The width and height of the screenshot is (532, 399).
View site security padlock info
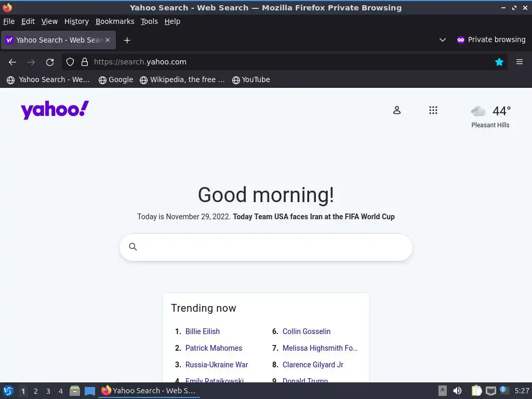pos(85,62)
